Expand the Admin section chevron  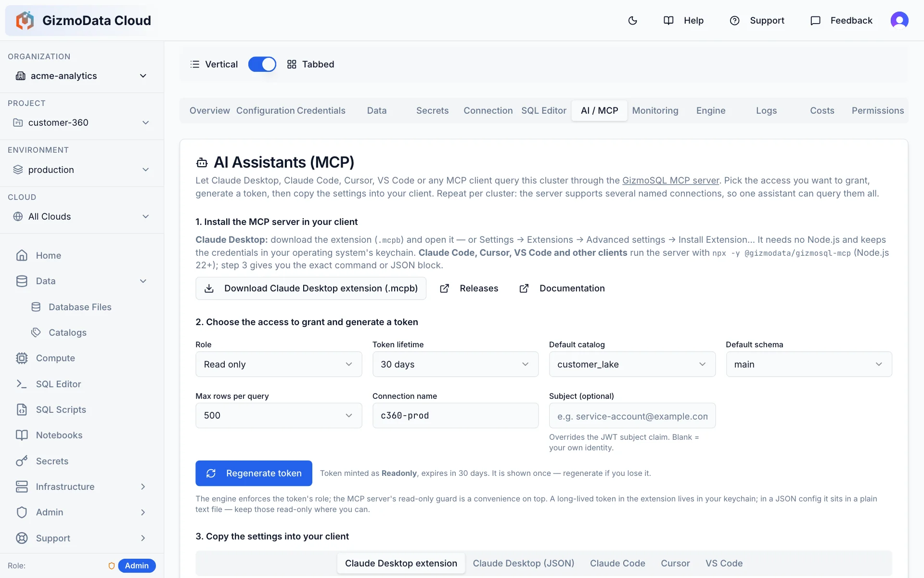[x=143, y=512]
